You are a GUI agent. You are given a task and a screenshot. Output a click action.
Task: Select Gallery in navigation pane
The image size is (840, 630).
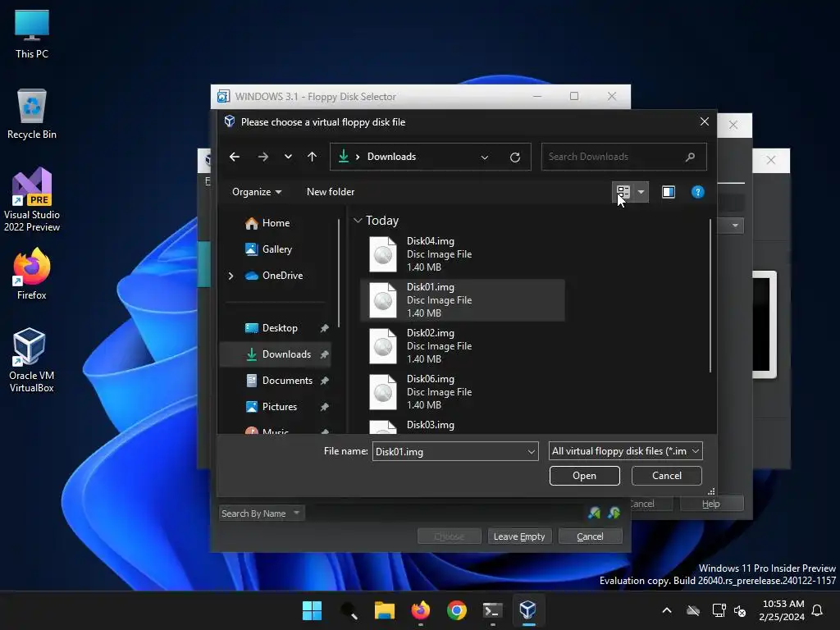pos(277,249)
